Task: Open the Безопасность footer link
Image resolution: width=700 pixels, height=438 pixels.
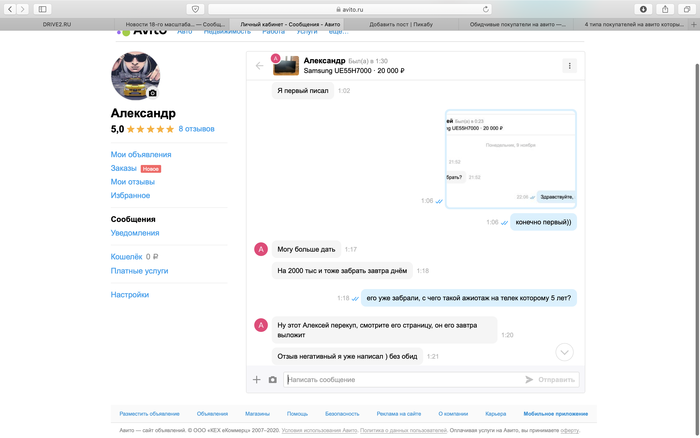Action: 342,413
